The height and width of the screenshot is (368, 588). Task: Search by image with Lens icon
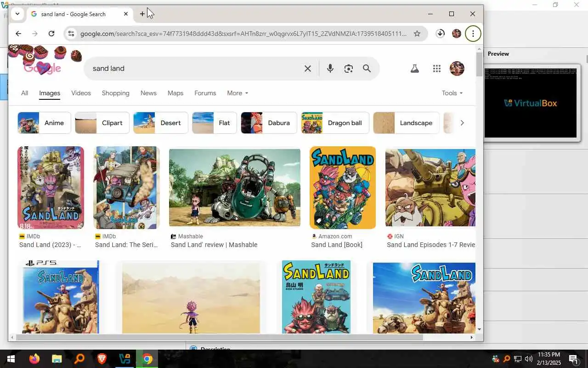(349, 69)
